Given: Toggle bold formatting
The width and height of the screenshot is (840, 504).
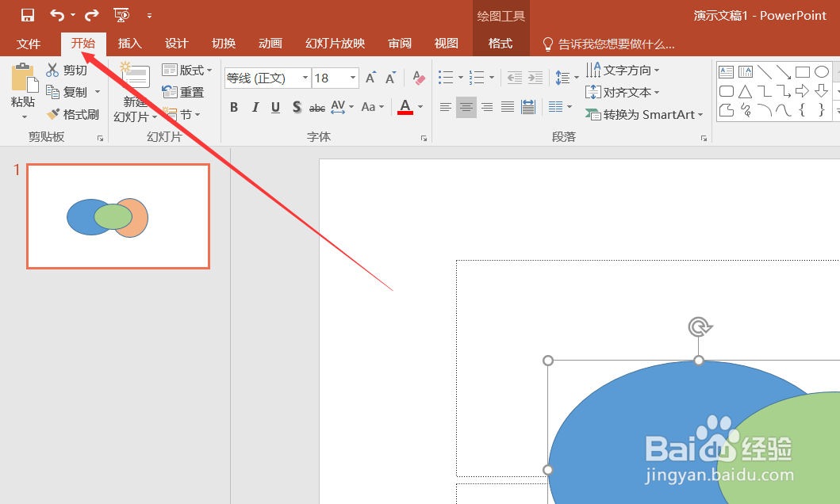Looking at the screenshot, I should (x=233, y=107).
